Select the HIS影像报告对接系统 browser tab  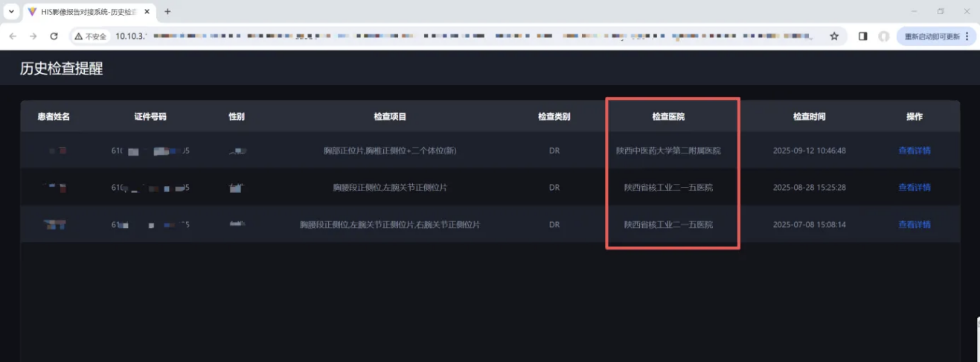pos(83,12)
